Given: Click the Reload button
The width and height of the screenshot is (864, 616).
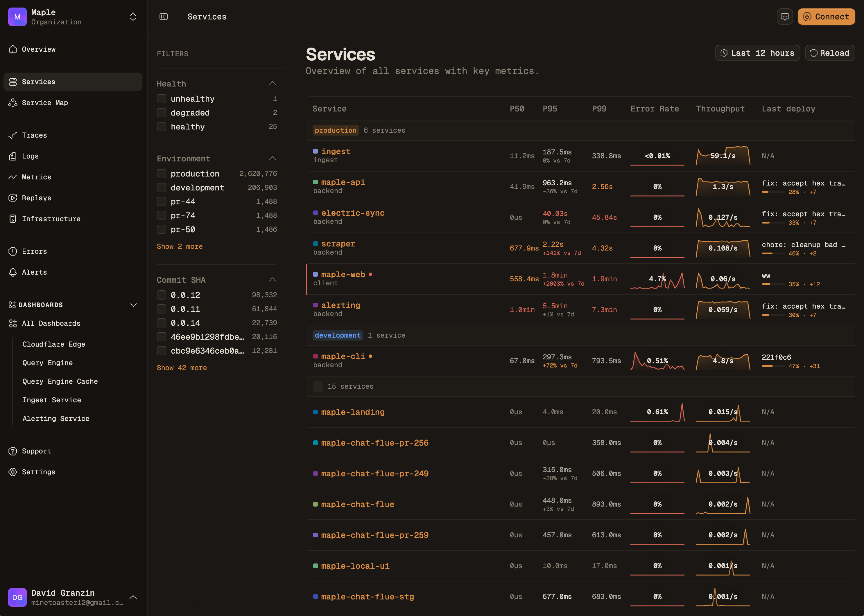Looking at the screenshot, I should click(830, 53).
